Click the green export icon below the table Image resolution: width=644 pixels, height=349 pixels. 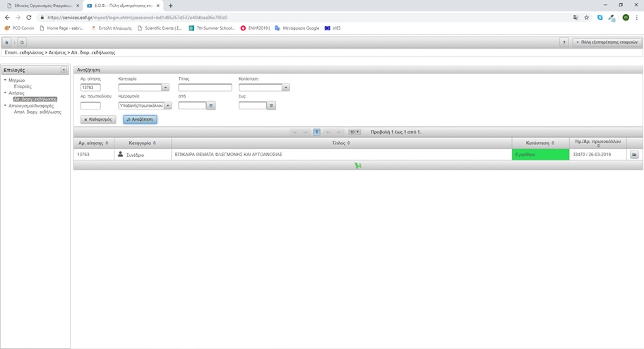coord(357,166)
